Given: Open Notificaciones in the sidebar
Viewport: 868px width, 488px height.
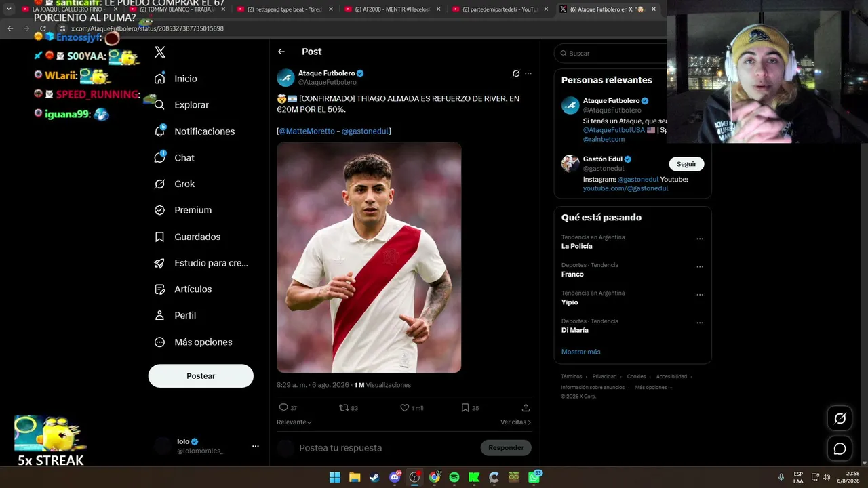Looking at the screenshot, I should click(x=194, y=131).
